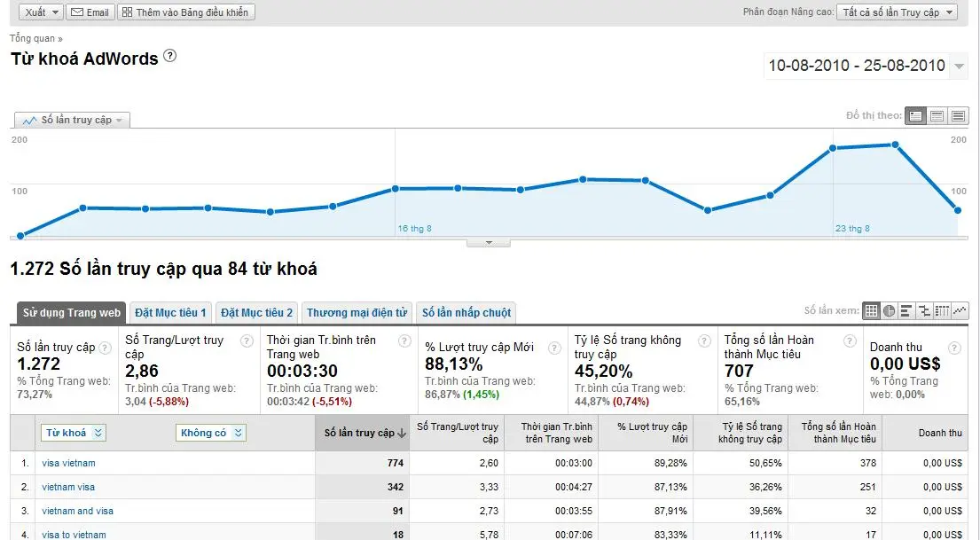Open help for Doanh thu metric
This screenshot has height=540, width=980.
tap(954, 348)
